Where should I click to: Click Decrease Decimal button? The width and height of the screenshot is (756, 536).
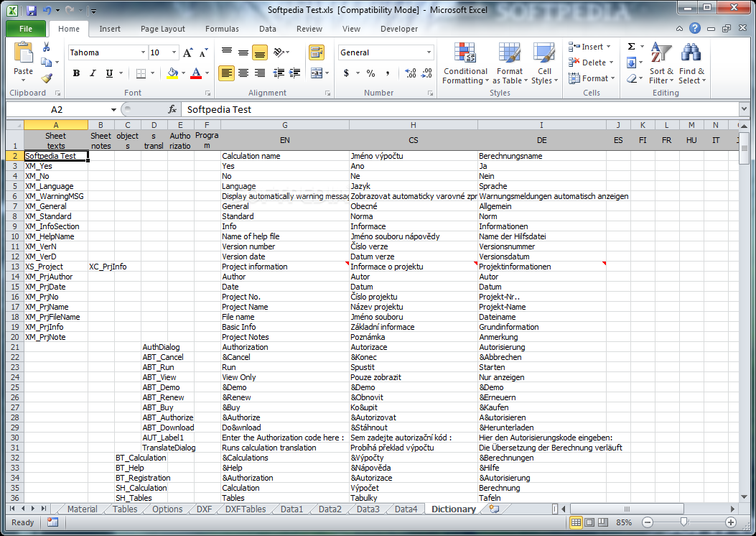pos(426,73)
